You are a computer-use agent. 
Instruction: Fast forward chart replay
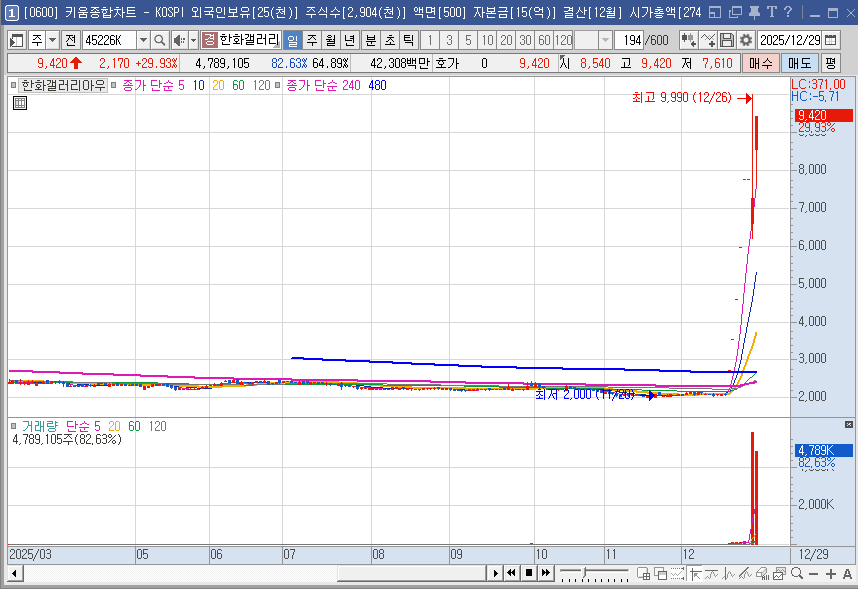546,573
